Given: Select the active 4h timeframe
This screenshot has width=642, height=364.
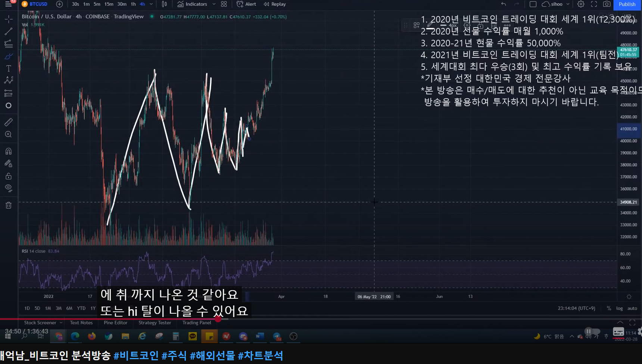Looking at the screenshot, I should tap(142, 4).
